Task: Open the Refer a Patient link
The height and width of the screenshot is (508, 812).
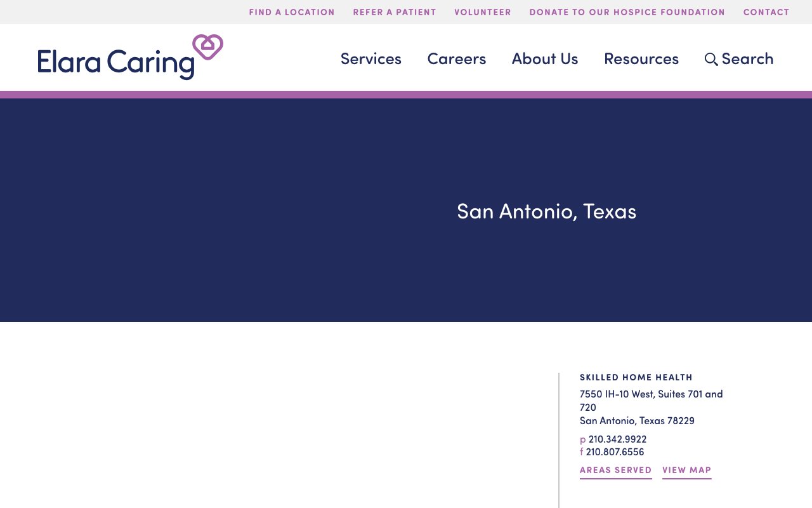Action: (x=395, y=12)
